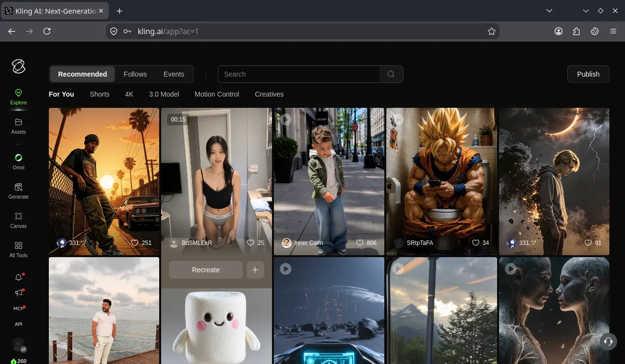Play the mountain window view video
Viewport: 625px width, 364px height.
[x=398, y=269]
